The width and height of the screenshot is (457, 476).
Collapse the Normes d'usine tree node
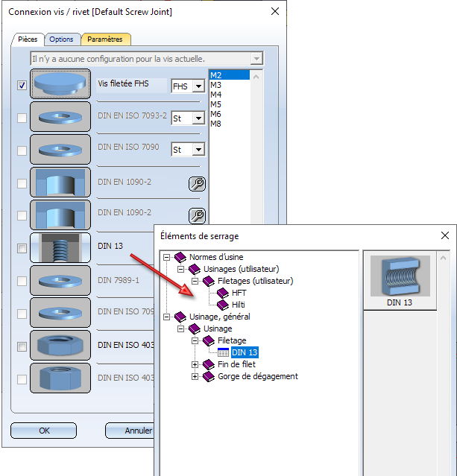(166, 258)
